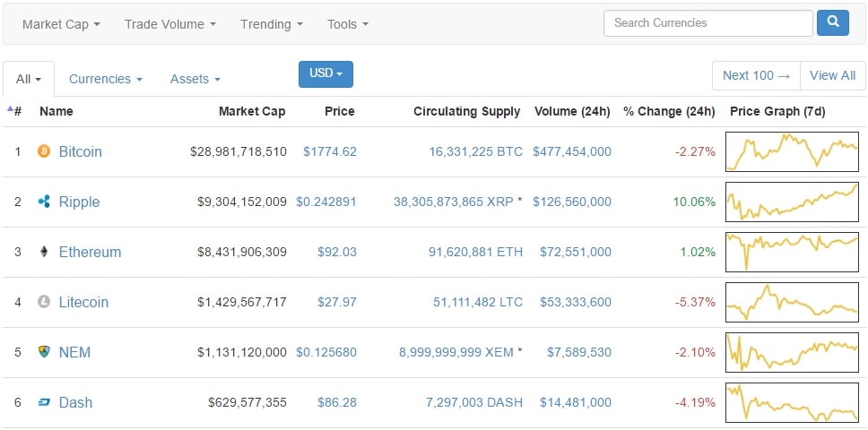Click the Dash logo icon

coord(44,402)
